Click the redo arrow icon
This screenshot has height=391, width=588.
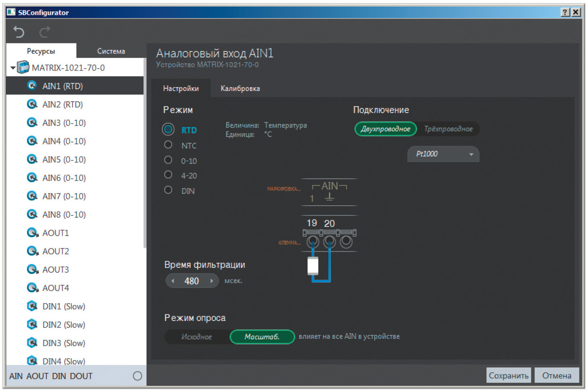point(45,32)
